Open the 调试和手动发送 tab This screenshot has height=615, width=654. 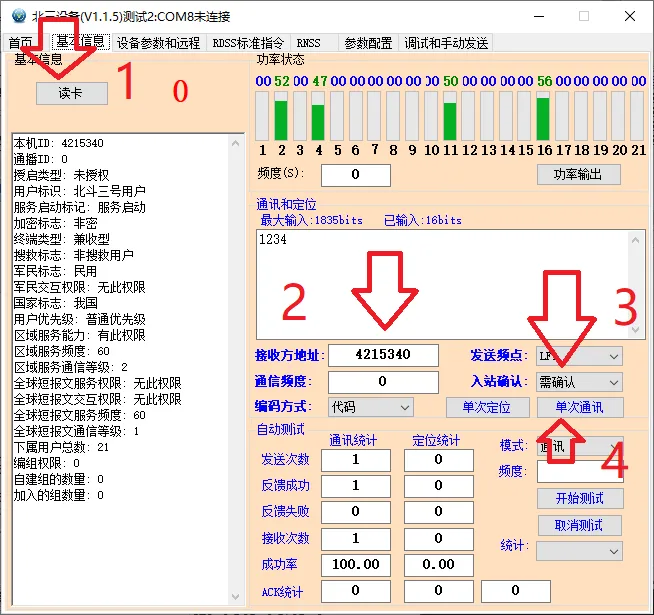pyautogui.click(x=446, y=43)
